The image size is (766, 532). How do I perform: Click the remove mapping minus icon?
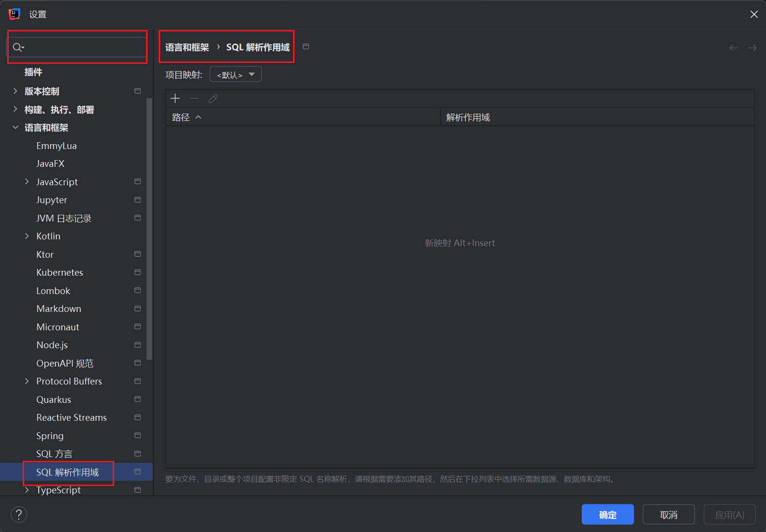194,99
